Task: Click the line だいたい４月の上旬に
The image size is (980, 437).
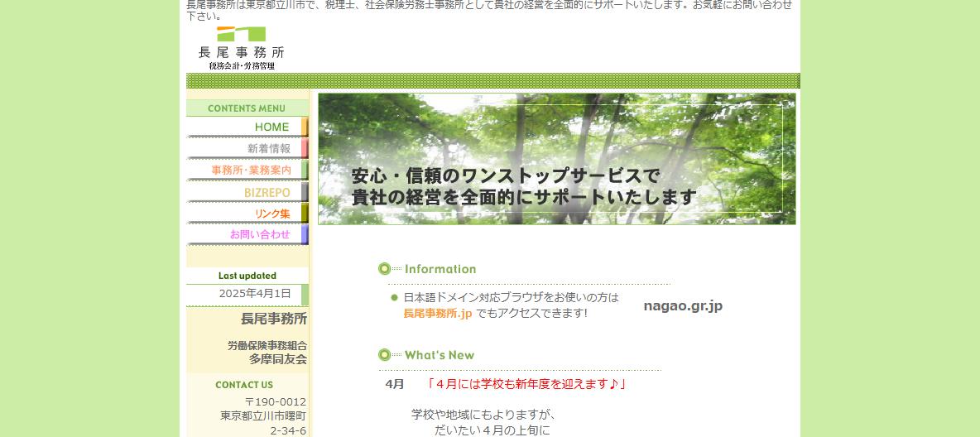Action: coord(492,430)
